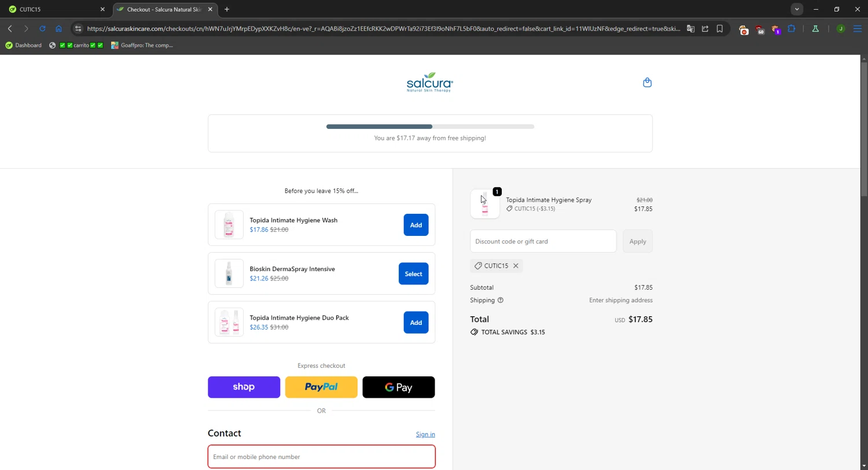868x470 pixels.
Task: Remove the CUTIC15 discount code
Action: click(x=516, y=266)
